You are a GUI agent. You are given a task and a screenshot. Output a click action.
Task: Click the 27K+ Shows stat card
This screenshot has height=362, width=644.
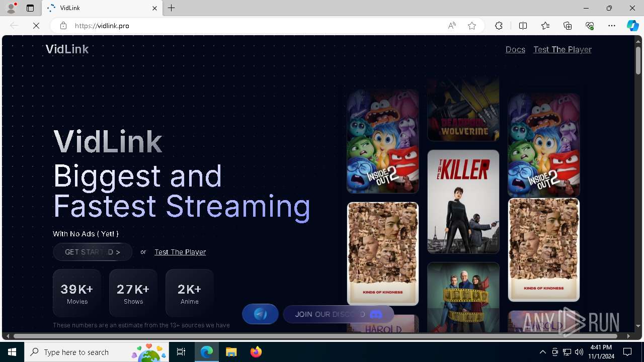pos(133,293)
